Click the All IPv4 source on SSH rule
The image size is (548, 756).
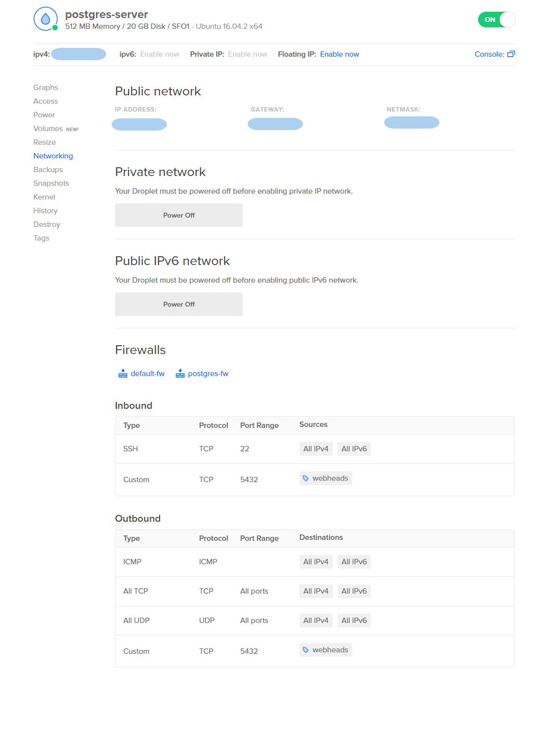click(x=316, y=449)
